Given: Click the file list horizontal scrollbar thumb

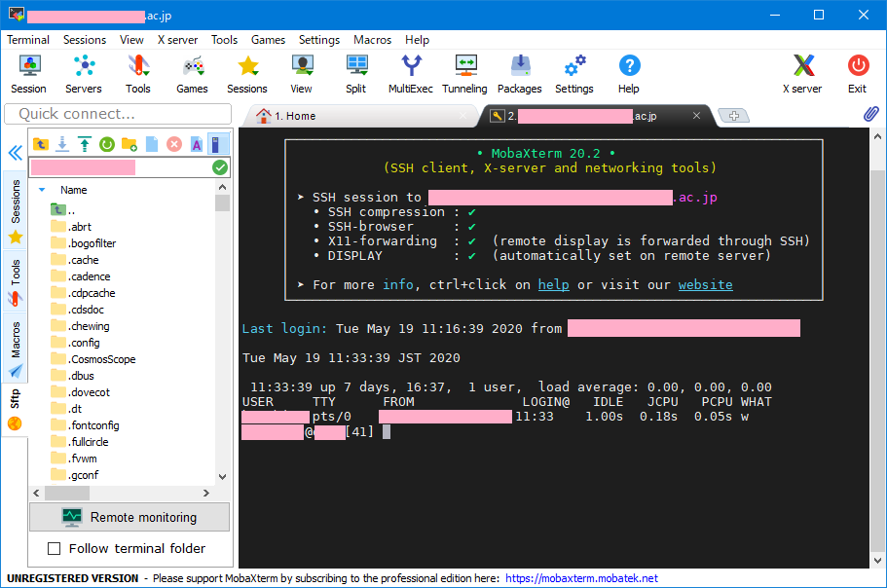Looking at the screenshot, I should click(67, 493).
